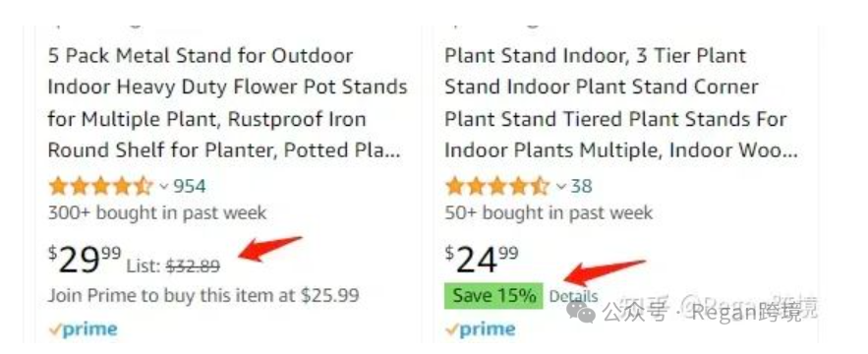The width and height of the screenshot is (868, 354).
Task: Click the Prime logo under the $29.99 item
Action: click(83, 329)
